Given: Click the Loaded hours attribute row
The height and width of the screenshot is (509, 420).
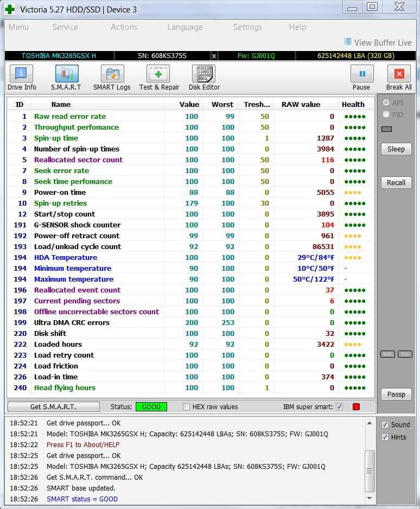Looking at the screenshot, I should click(190, 344).
